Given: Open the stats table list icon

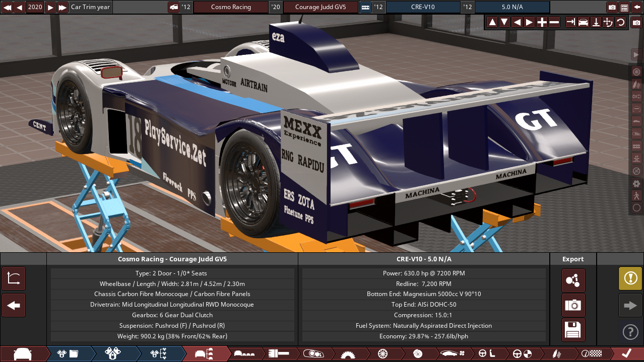Looking at the screenshot, I should [x=624, y=7].
